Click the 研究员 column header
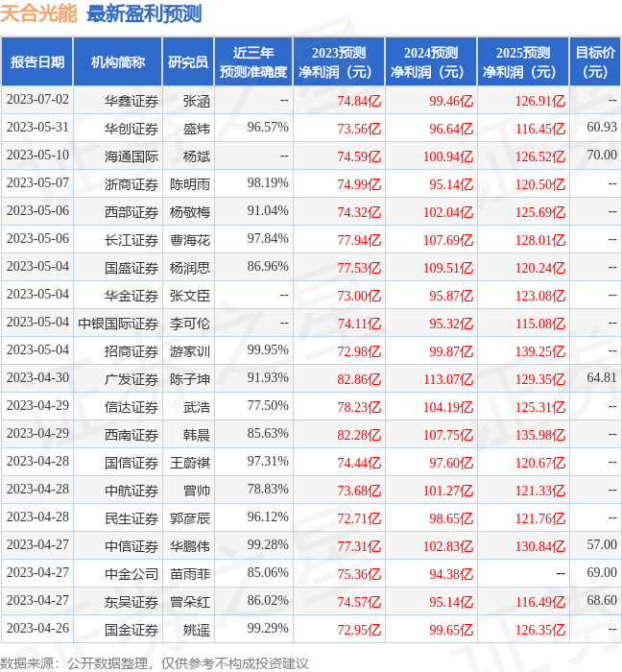Screen dimensions: 622x672 click(188, 62)
